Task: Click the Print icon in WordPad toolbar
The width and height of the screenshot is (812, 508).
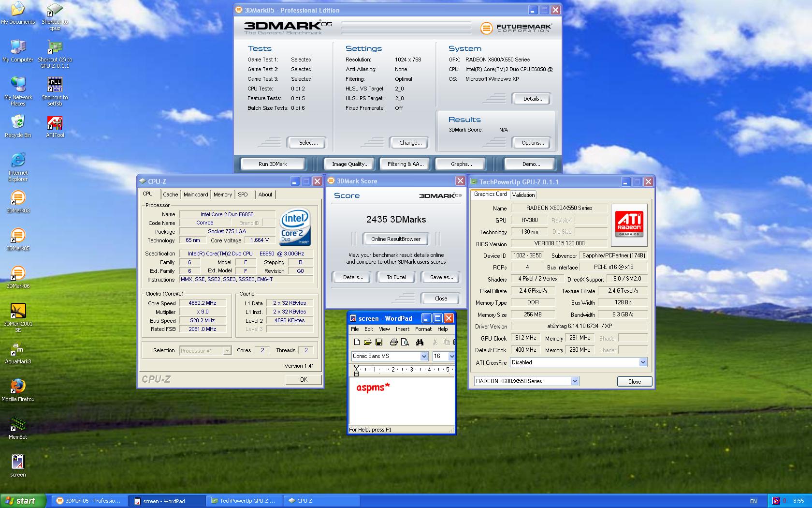Action: pos(393,342)
